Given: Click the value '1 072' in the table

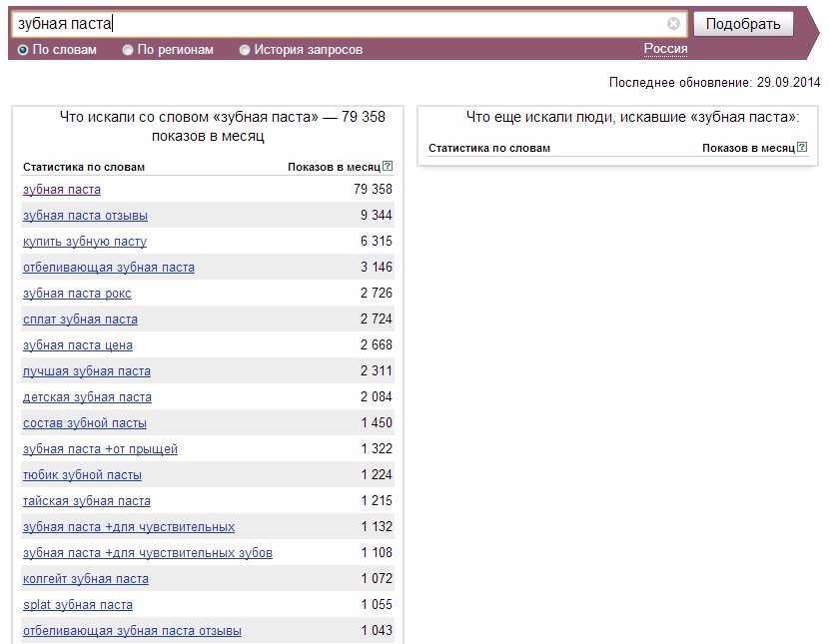Looking at the screenshot, I should click(377, 578).
